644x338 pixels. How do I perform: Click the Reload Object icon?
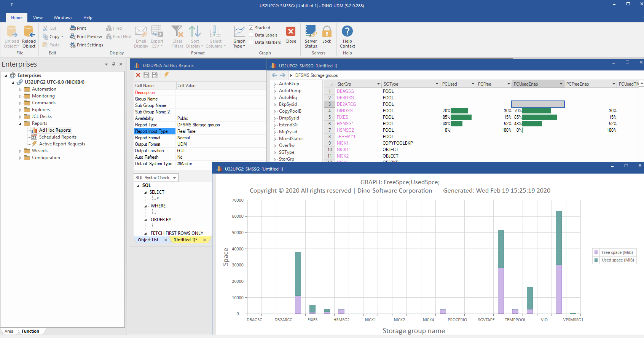click(29, 33)
